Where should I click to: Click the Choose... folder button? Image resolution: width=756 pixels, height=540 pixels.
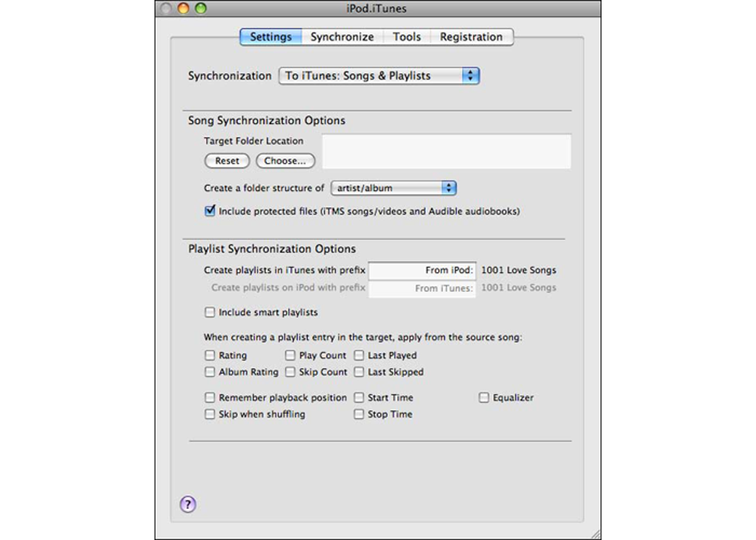tap(285, 161)
